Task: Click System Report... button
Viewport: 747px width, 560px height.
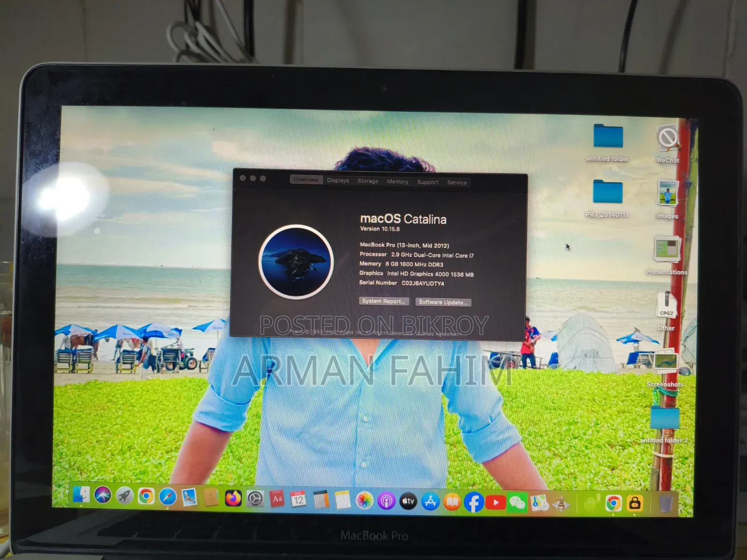Action: click(x=384, y=301)
